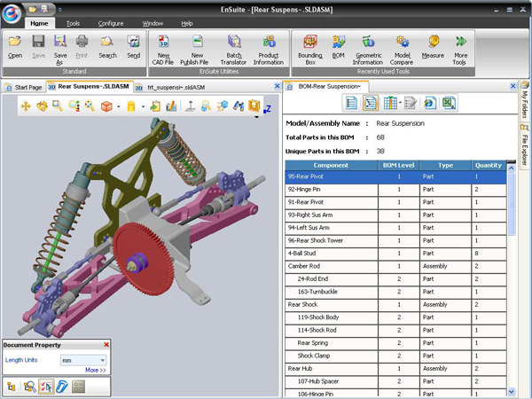Click the Type column header

(445, 165)
